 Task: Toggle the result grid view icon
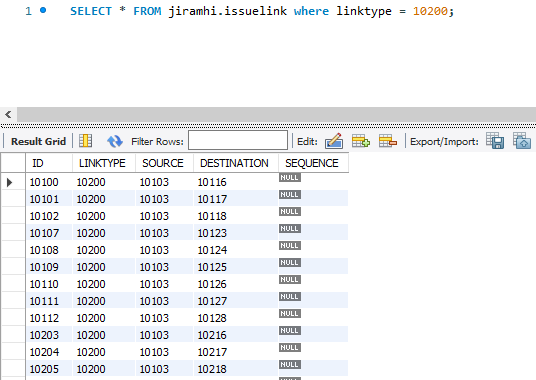(85, 140)
